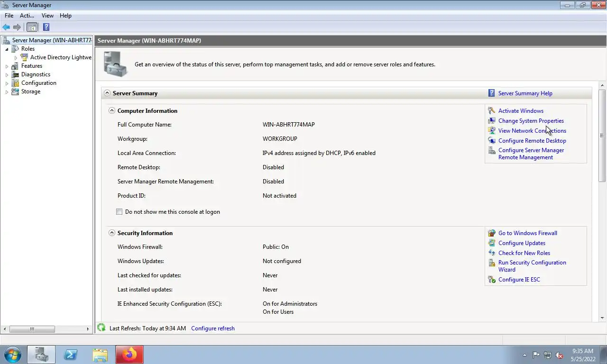Collapse the Server Summary section
This screenshot has width=607, height=364.
pyautogui.click(x=107, y=93)
